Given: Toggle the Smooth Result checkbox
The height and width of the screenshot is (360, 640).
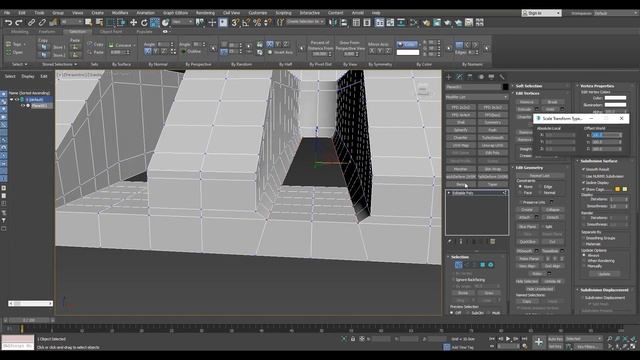Looking at the screenshot, I should (584, 169).
